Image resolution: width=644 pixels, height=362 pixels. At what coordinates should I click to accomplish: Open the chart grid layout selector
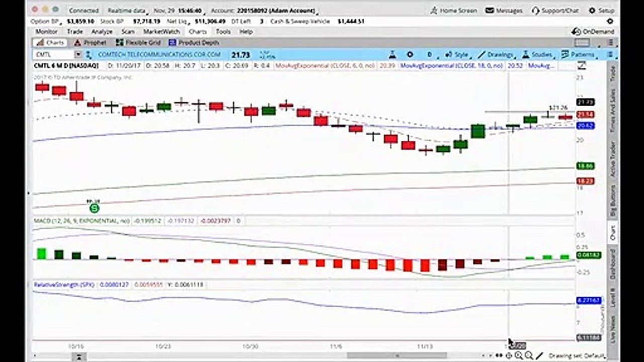pos(582,43)
